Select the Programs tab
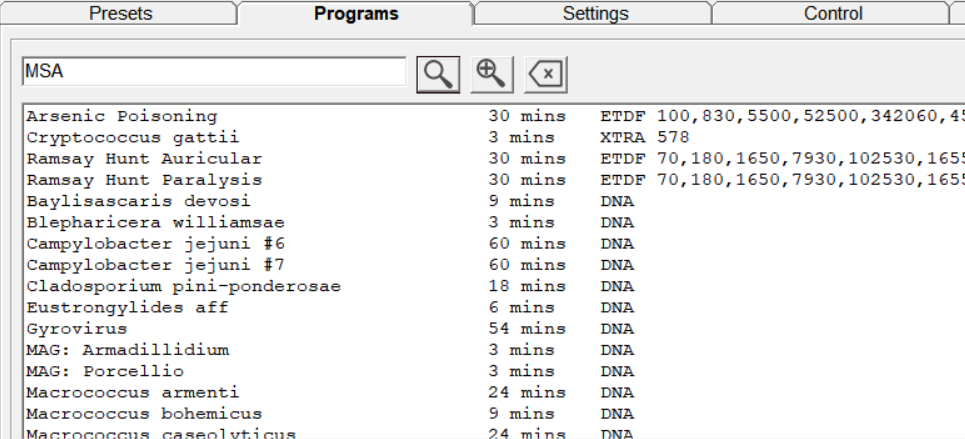 tap(356, 14)
